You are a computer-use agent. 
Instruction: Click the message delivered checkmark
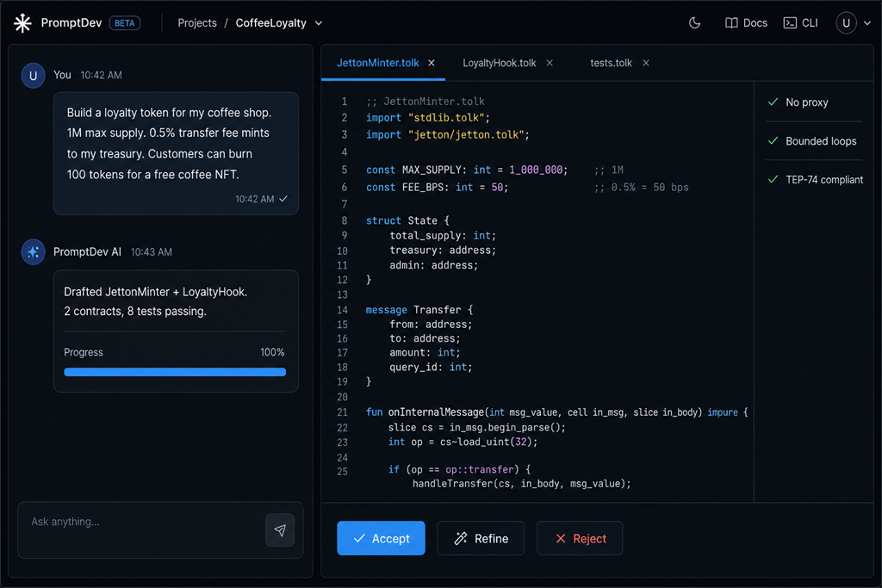[283, 198]
